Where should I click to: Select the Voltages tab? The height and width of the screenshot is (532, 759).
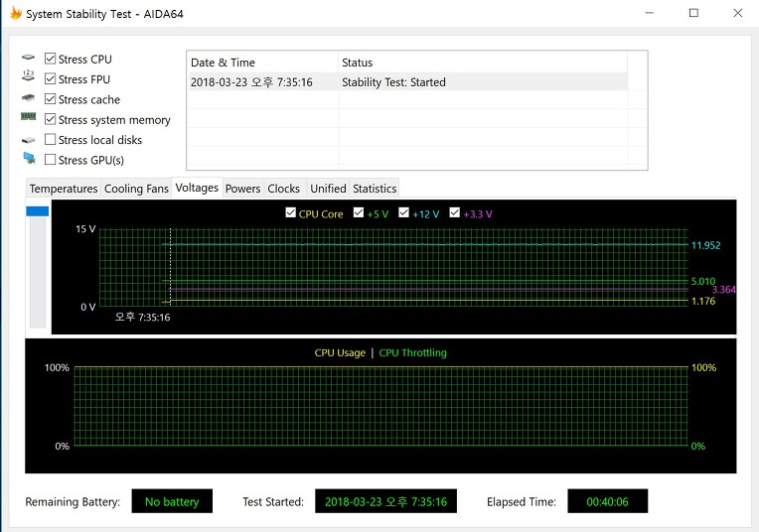[197, 188]
